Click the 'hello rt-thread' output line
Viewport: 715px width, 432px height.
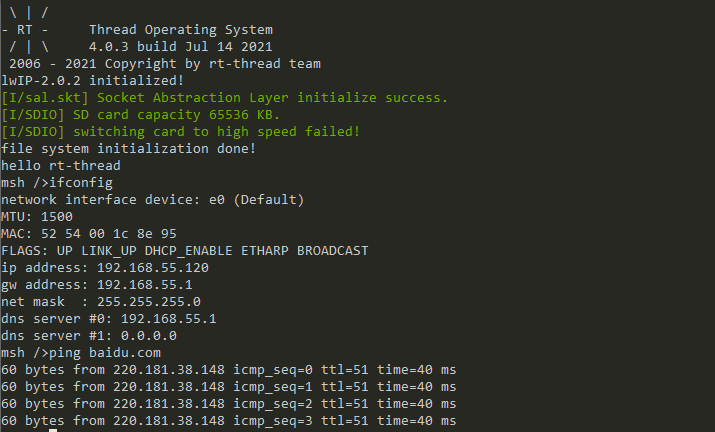click(61, 166)
